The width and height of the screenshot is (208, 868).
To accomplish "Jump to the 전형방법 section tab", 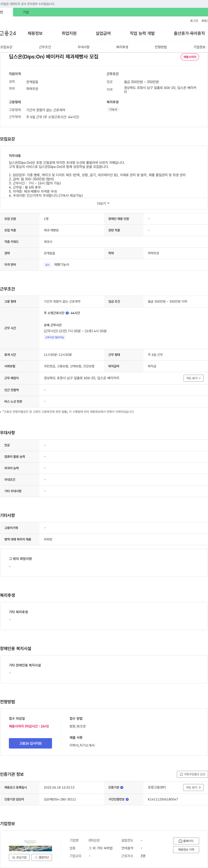I will (x=161, y=47).
